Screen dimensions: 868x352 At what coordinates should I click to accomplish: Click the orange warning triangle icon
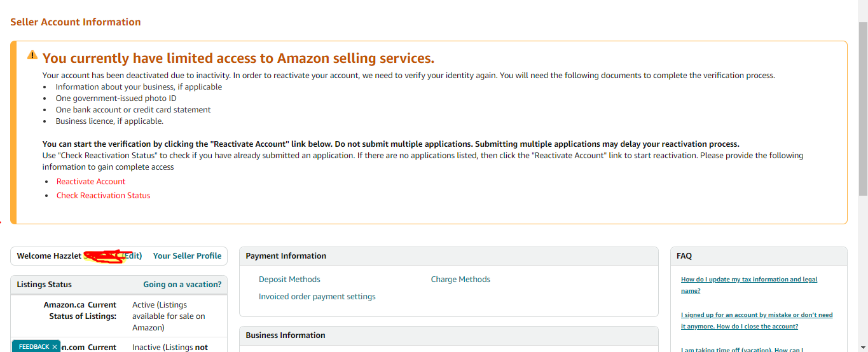coord(32,55)
